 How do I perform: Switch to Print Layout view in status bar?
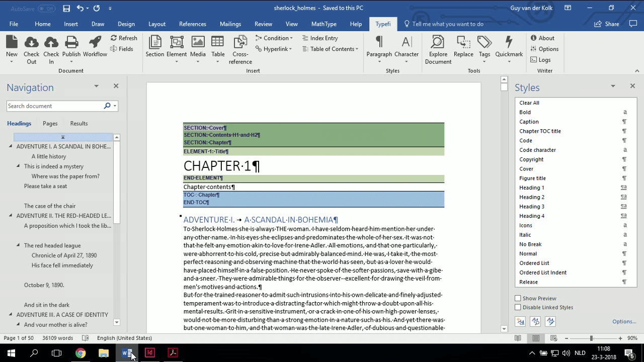(x=536, y=338)
